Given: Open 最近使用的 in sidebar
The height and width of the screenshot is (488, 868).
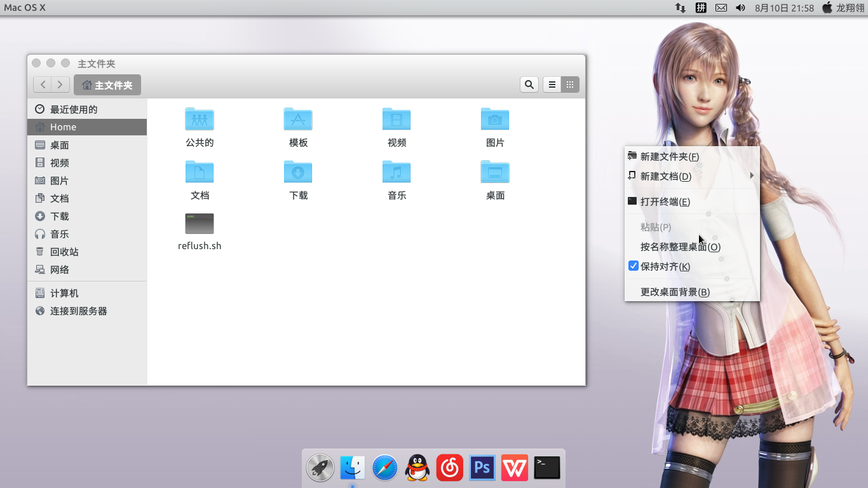Looking at the screenshot, I should (x=87, y=109).
